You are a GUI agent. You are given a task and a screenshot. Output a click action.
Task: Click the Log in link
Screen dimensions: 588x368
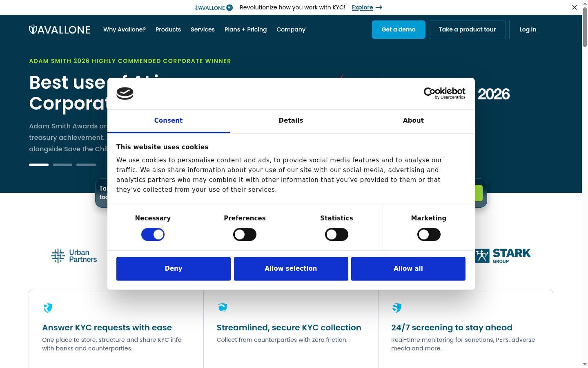[x=528, y=29]
